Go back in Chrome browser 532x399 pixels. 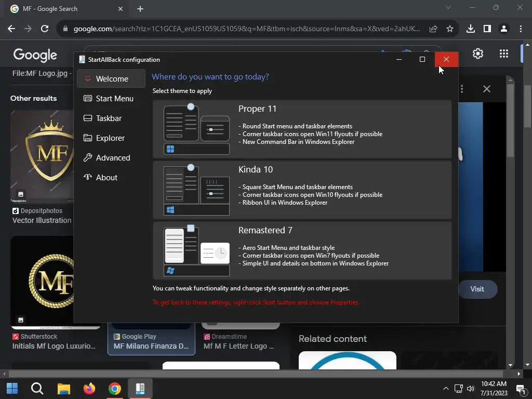click(x=11, y=29)
